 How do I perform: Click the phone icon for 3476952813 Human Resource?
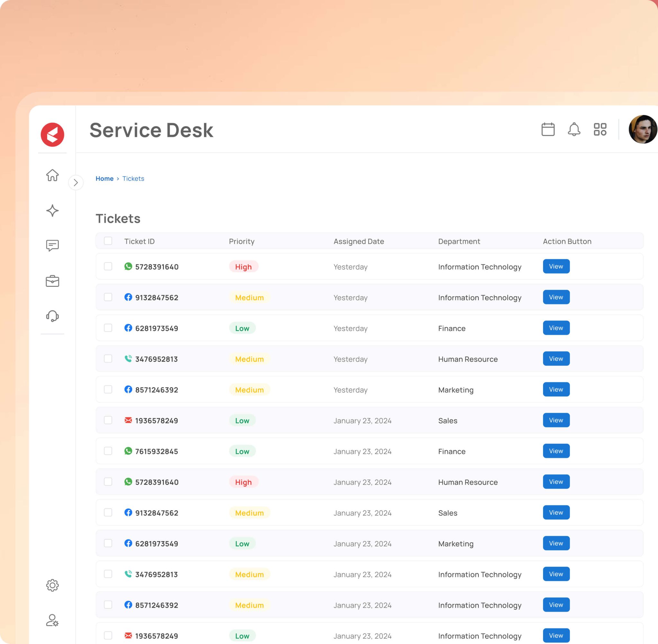pos(128,358)
